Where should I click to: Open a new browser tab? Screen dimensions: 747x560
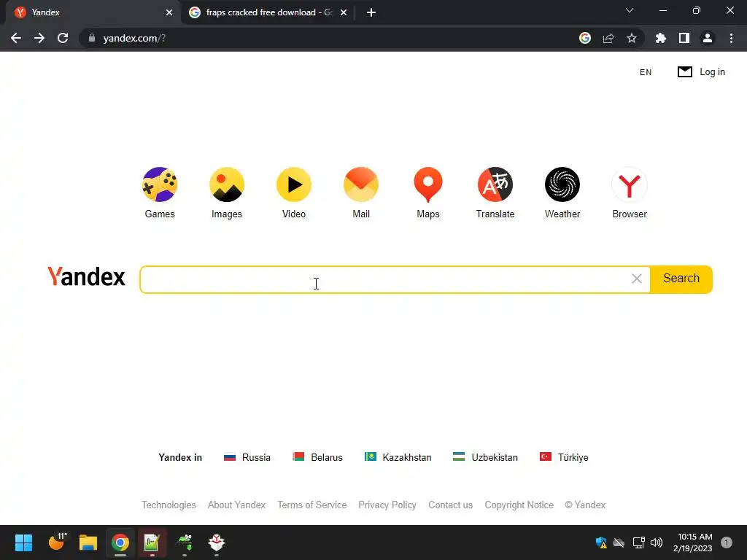tap(371, 12)
